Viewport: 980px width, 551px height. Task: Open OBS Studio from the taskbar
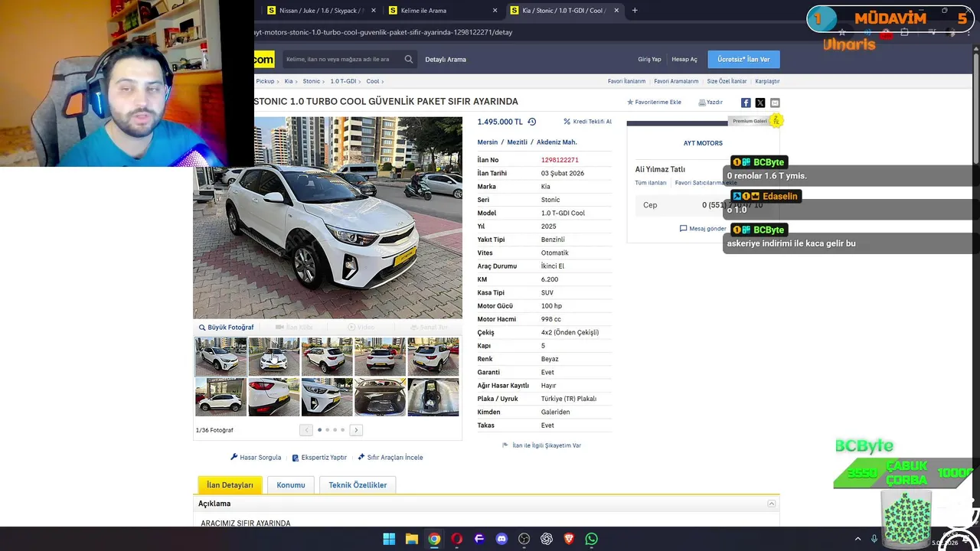coord(524,539)
